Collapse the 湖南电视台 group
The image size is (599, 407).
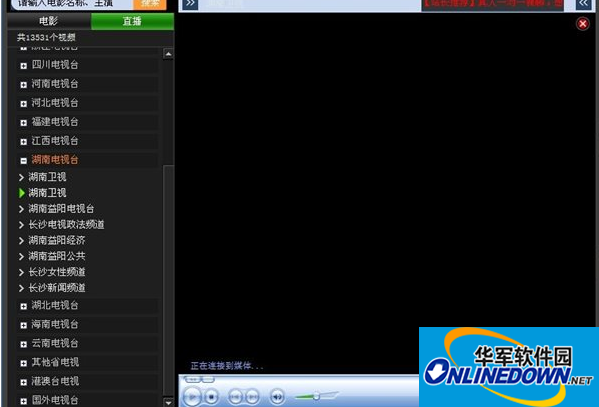coord(24,161)
